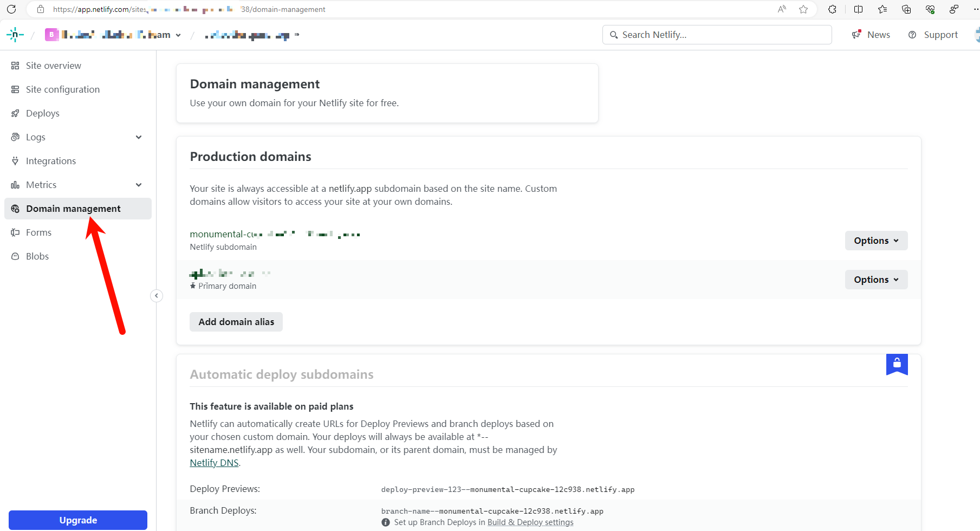Select the Deploys rocket icon in sidebar
This screenshot has width=980, height=531.
(16, 113)
